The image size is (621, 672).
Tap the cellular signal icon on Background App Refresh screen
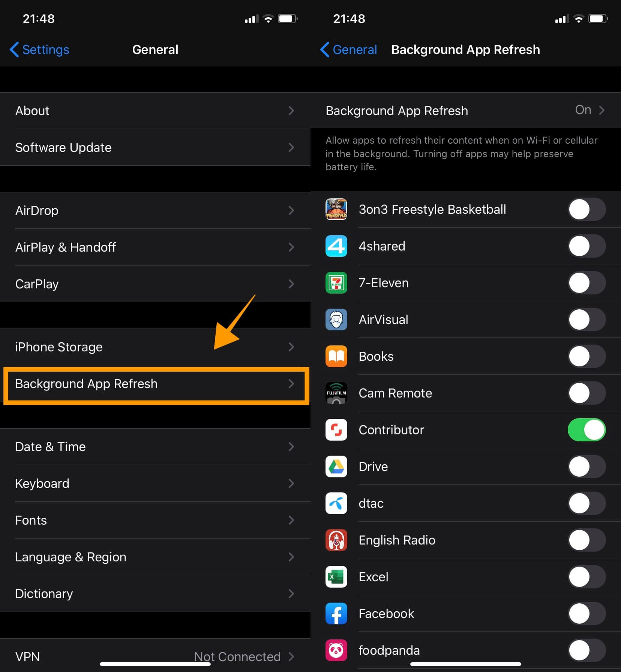(x=562, y=19)
